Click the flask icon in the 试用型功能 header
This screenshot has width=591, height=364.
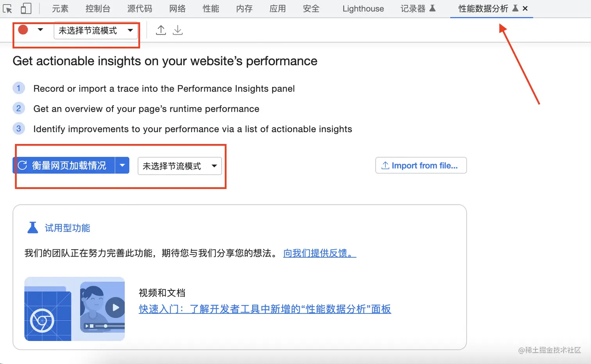(x=33, y=227)
